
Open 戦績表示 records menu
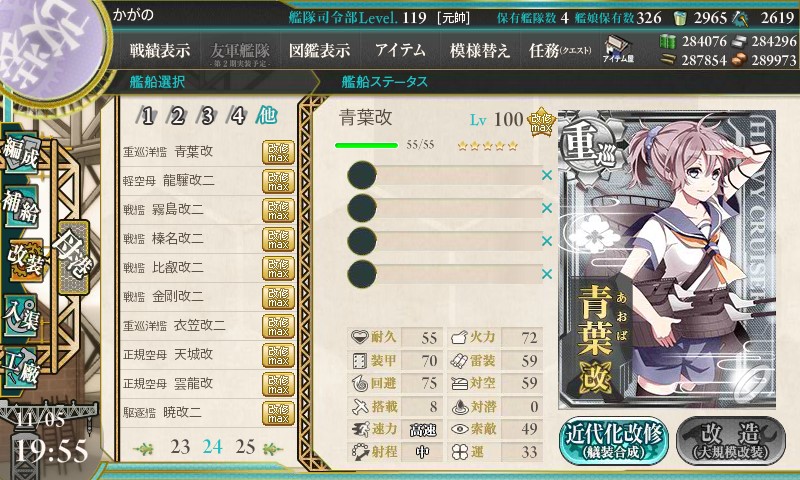click(160, 50)
